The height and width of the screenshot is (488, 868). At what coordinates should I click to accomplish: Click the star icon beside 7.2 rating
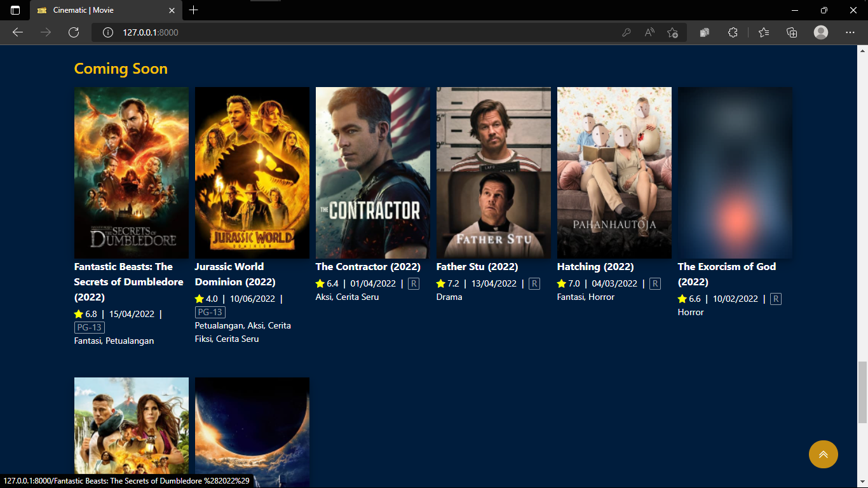point(441,283)
